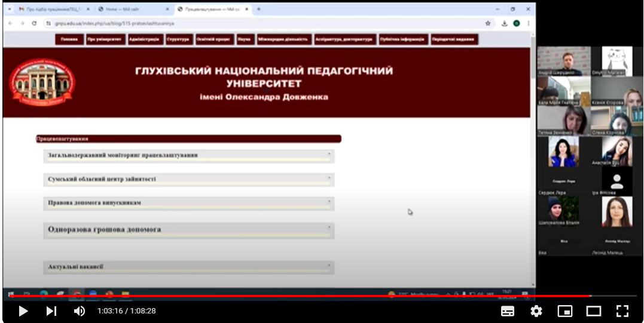Open the Аспірантура, докторантура menu
The image size is (644, 323).
(345, 39)
